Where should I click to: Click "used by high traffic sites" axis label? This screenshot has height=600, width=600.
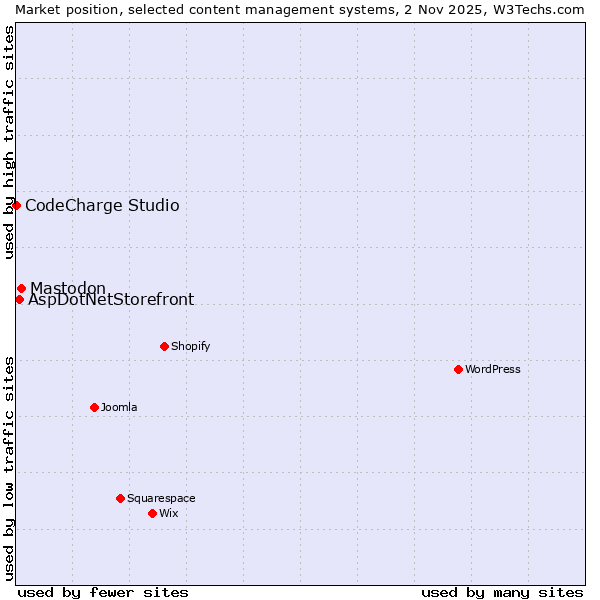8,142
